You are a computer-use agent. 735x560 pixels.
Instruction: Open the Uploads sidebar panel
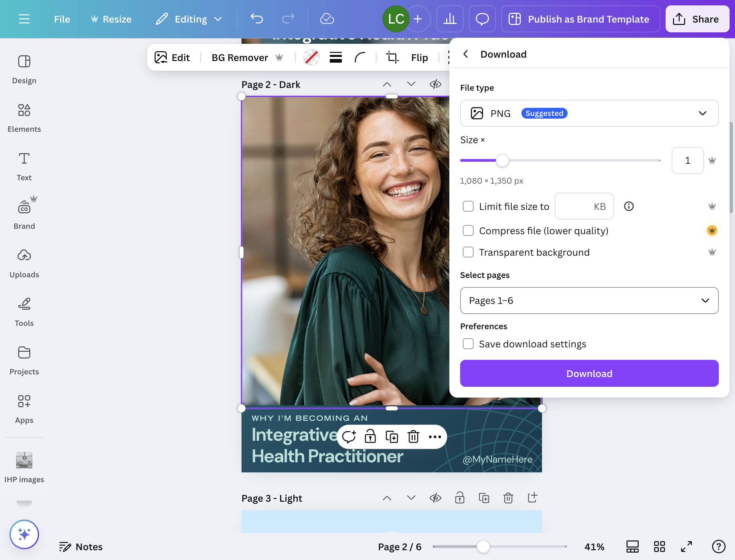pyautogui.click(x=24, y=264)
